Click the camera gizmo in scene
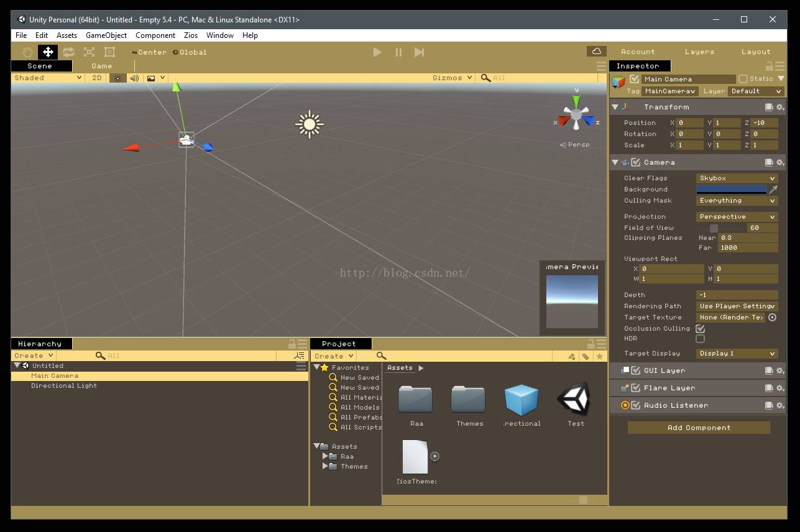Image resolution: width=800 pixels, height=532 pixels. point(186,140)
